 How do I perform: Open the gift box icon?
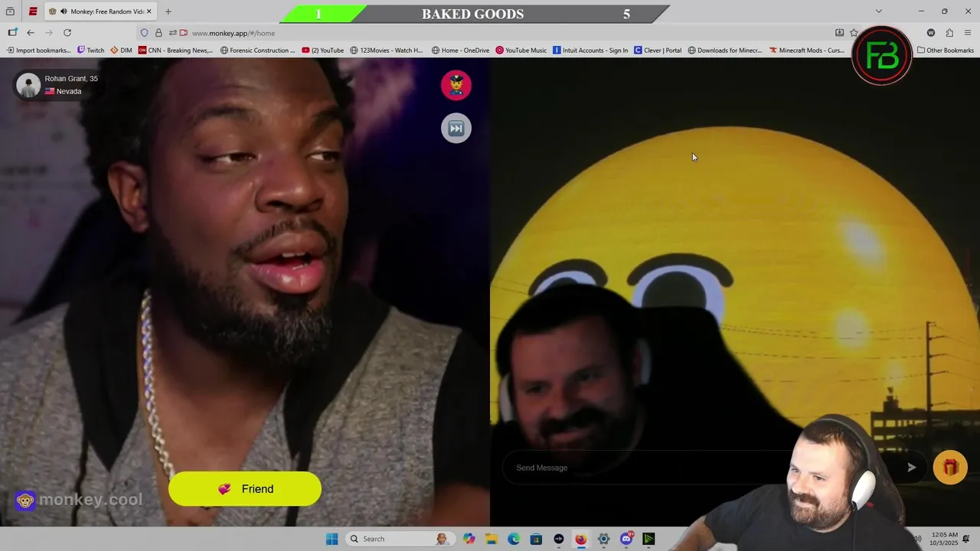pyautogui.click(x=950, y=467)
